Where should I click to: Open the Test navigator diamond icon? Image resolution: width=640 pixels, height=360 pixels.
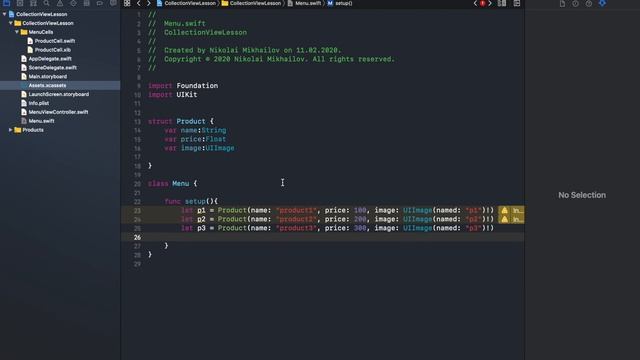[x=73, y=3]
